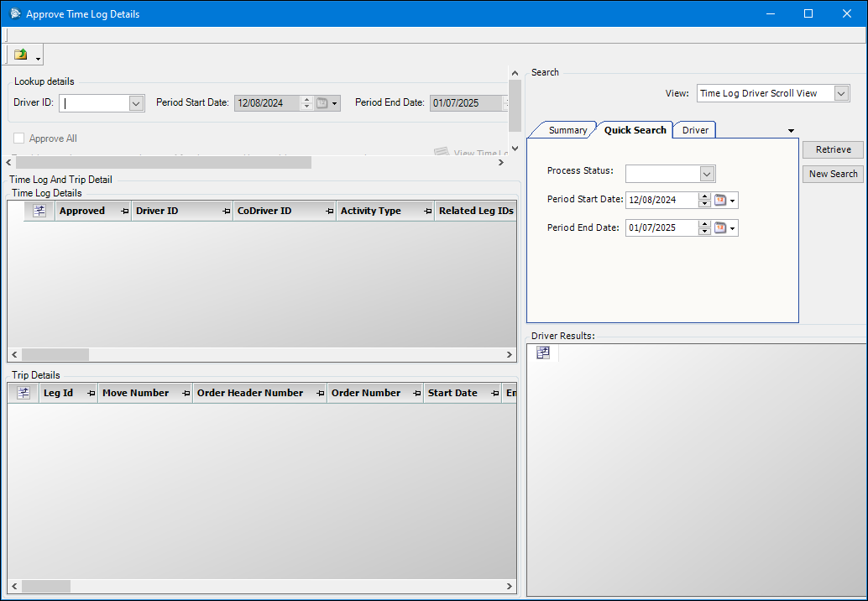Open tab overflow arrow beside Driver tab

(791, 131)
